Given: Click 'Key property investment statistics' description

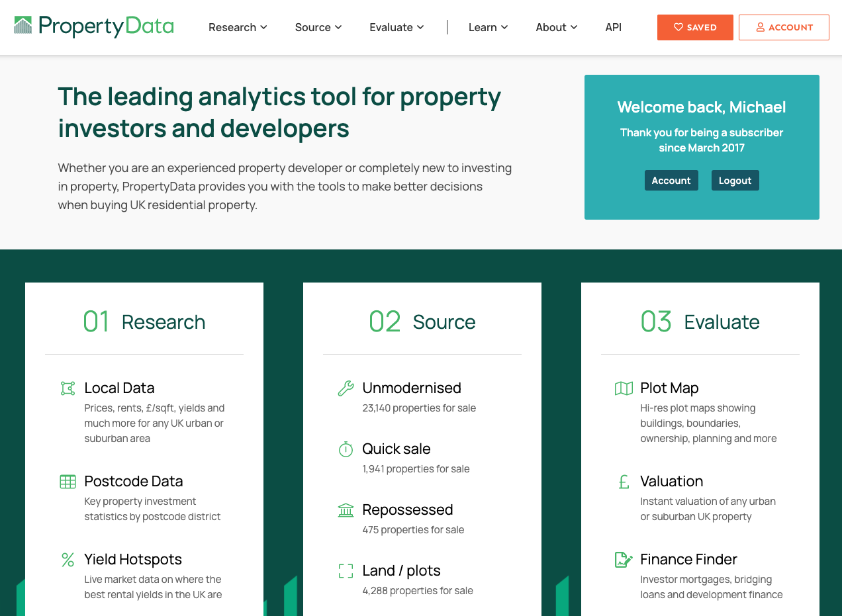Looking at the screenshot, I should tap(152, 509).
